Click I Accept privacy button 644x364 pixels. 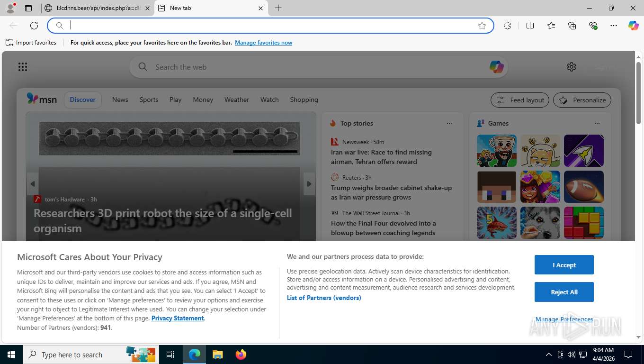pyautogui.click(x=564, y=265)
